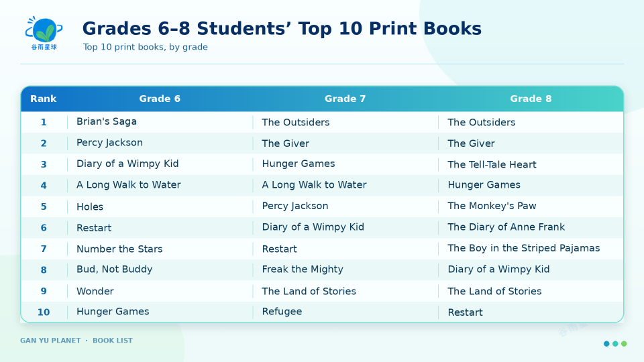
Task: Click the 'GAN YU PLANET' footer text
Action: [x=50, y=341]
